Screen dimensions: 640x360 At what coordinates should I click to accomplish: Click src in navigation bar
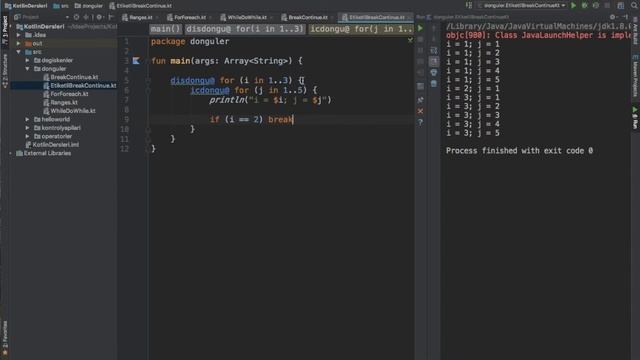click(61, 6)
